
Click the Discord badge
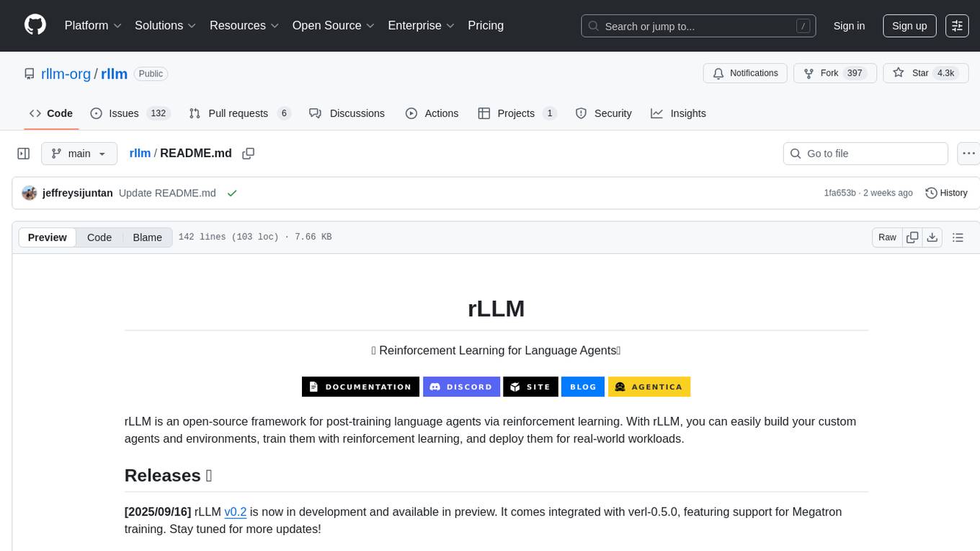coord(461,387)
